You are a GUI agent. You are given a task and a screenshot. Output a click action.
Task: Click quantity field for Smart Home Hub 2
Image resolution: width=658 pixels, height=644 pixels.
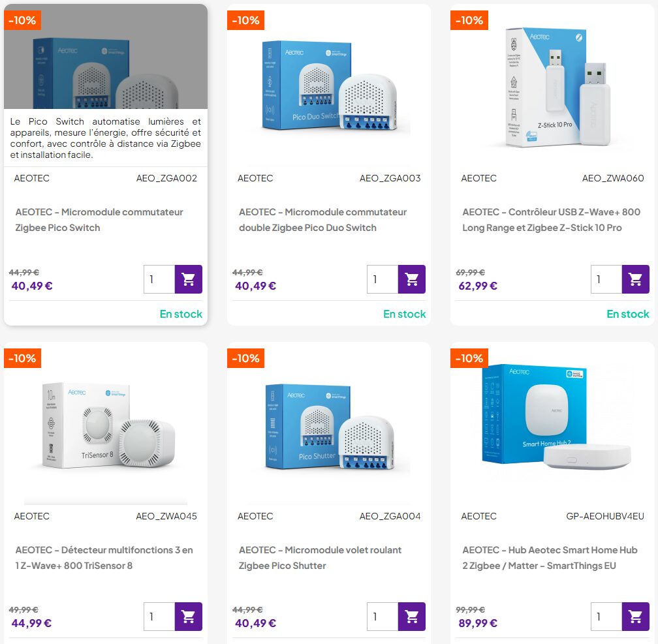tap(606, 617)
